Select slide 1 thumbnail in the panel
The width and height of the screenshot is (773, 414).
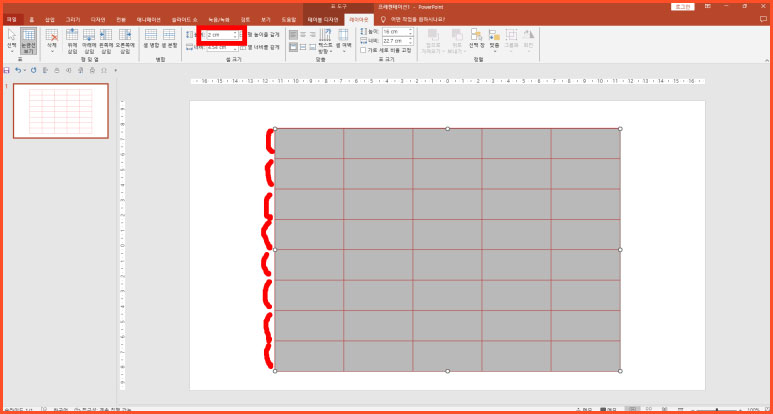61,111
